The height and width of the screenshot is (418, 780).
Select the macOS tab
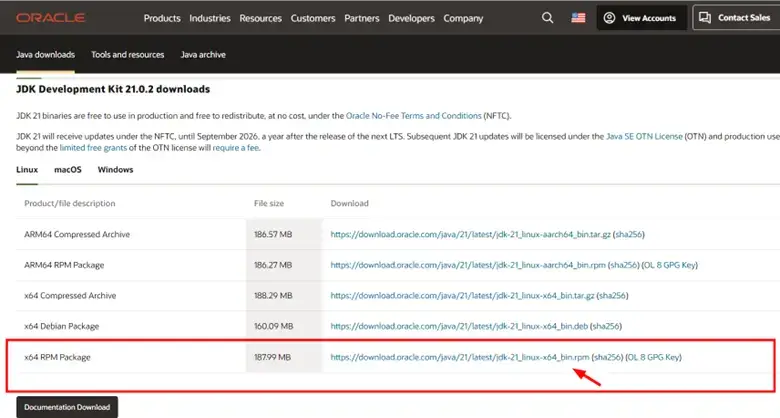coord(68,170)
